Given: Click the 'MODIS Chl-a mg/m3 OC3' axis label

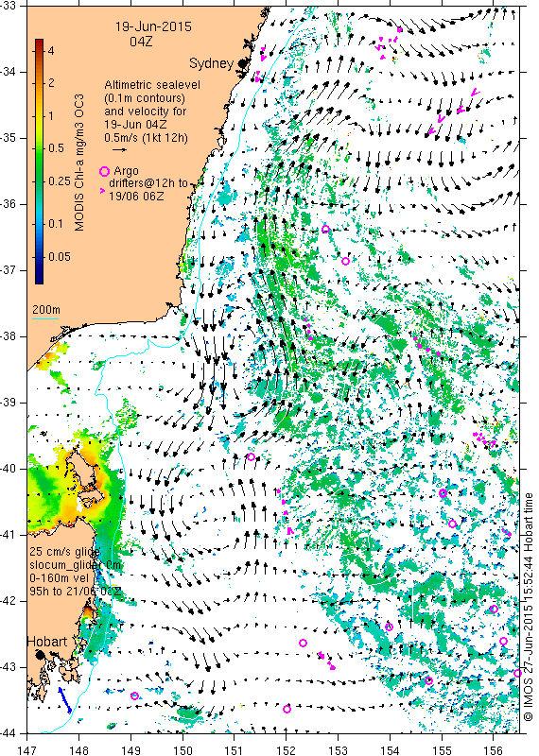Looking at the screenshot, I should point(78,163).
